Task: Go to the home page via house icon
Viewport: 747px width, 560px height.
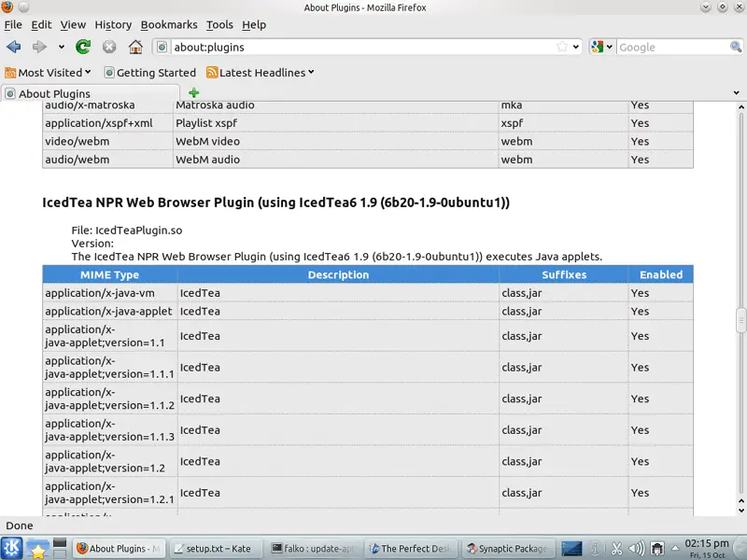Action: click(135, 47)
